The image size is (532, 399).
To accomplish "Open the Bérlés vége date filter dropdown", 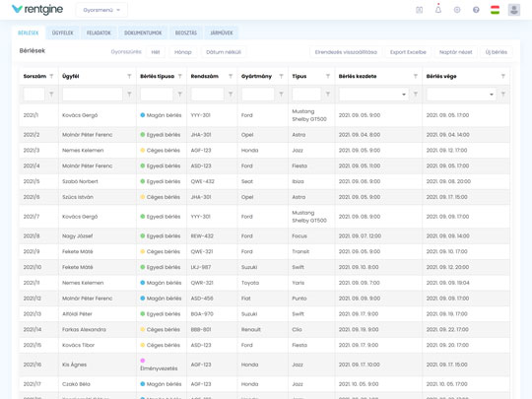I will [x=492, y=95].
